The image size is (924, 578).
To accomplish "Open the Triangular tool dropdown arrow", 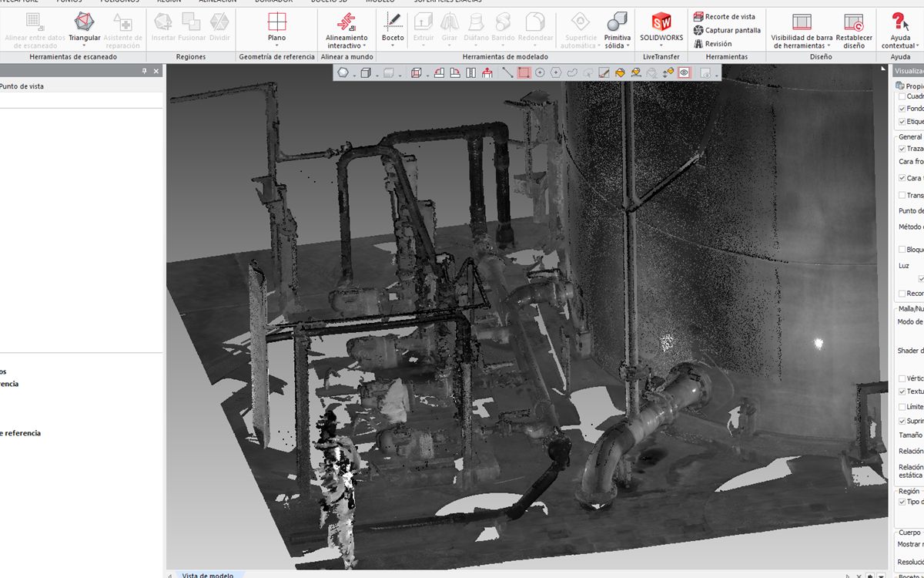I will coord(84,45).
